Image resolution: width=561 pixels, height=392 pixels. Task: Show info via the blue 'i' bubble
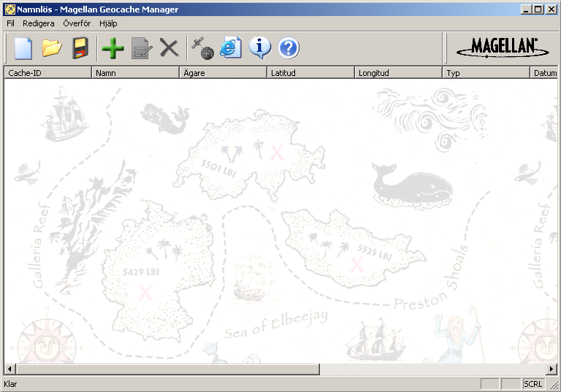point(260,48)
